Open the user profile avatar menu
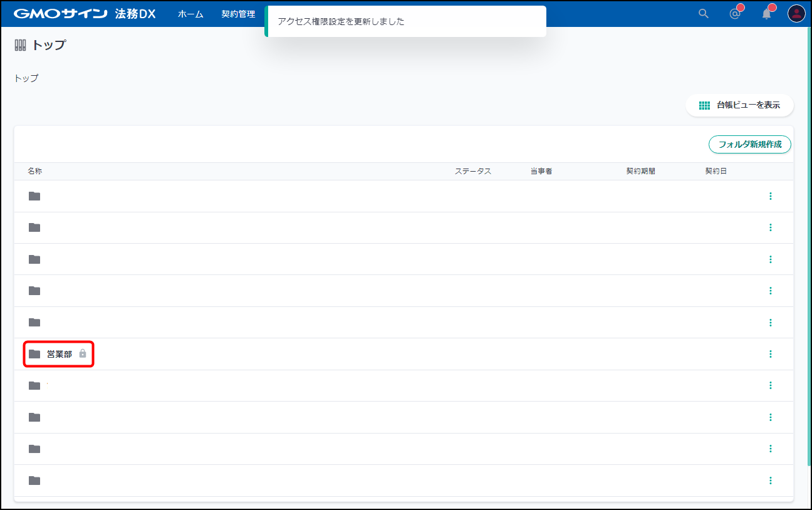The image size is (812, 510). 796,14
